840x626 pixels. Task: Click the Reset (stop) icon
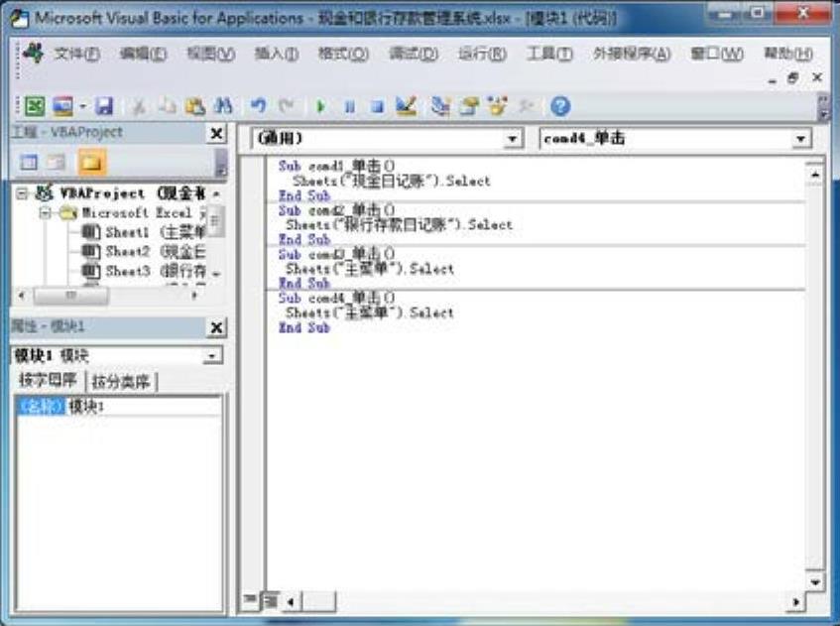pyautogui.click(x=378, y=107)
